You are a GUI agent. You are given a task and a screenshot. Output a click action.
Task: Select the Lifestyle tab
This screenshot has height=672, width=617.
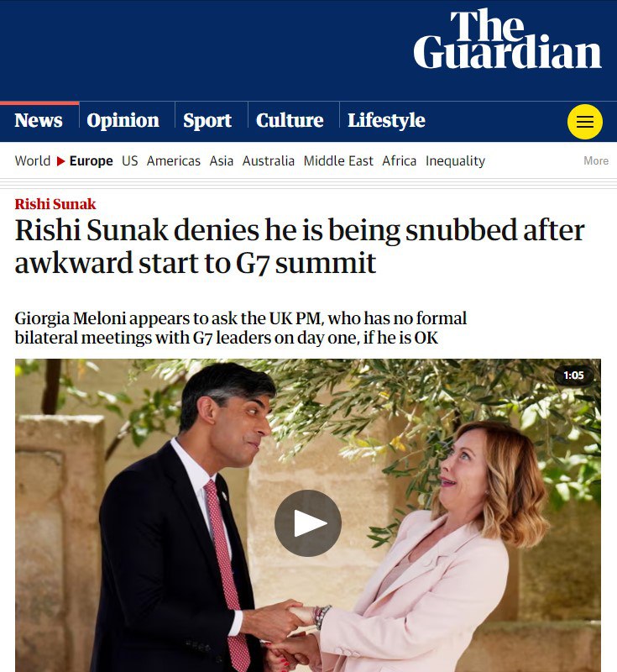pos(386,120)
